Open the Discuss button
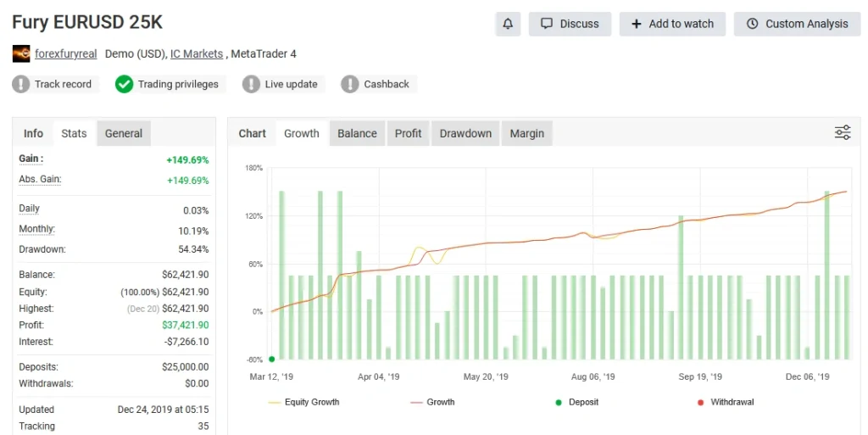Image resolution: width=868 pixels, height=435 pixels. tap(570, 24)
